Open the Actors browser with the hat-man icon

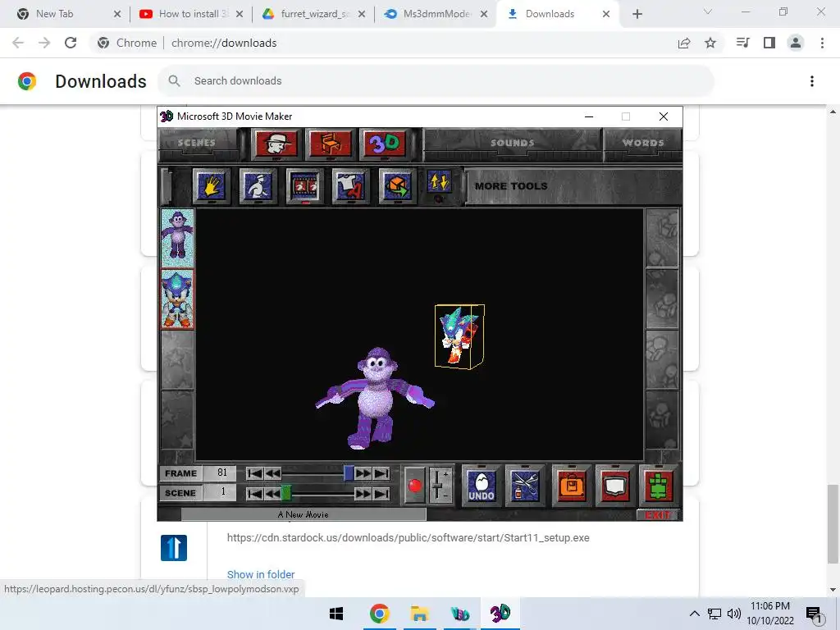point(276,144)
